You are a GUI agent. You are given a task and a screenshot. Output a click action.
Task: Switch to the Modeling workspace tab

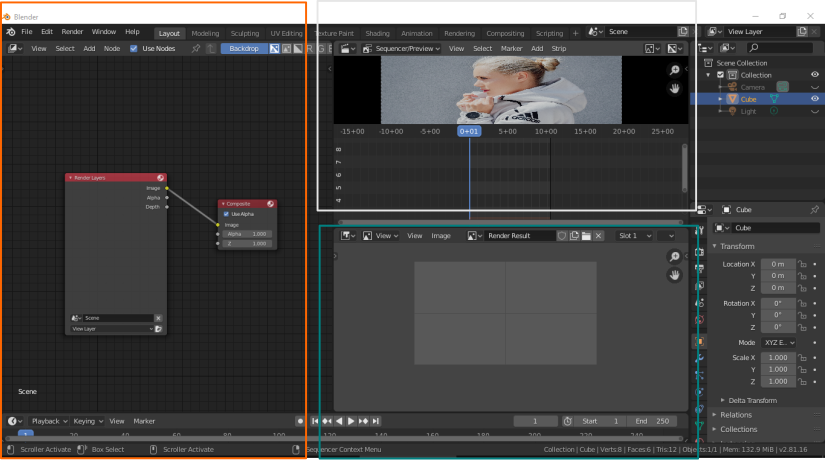[205, 33]
